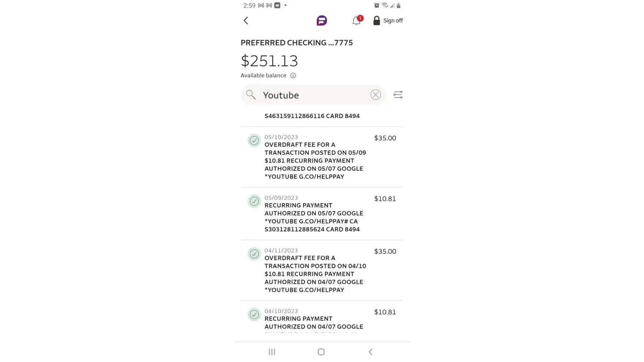Screen dimensions: 644x362
Task: Tap the 05/09/2023 transaction check circle
Action: (x=254, y=201)
